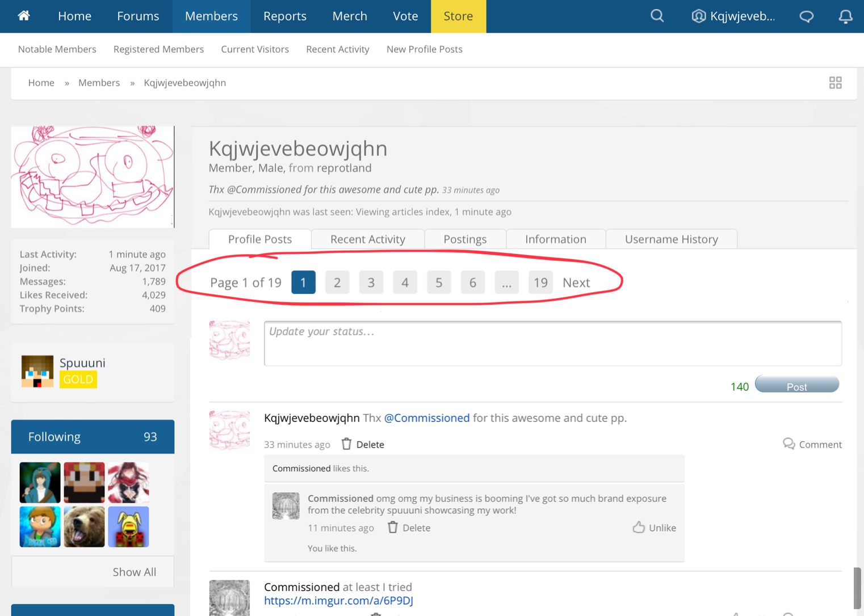
Task: Open the teal-haired avatar in Following
Action: pyautogui.click(x=40, y=483)
